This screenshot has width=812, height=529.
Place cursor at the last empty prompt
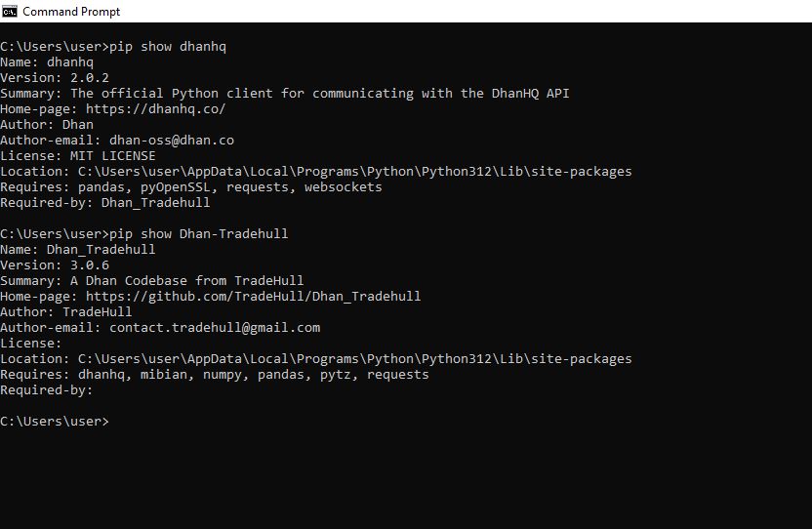click(115, 421)
